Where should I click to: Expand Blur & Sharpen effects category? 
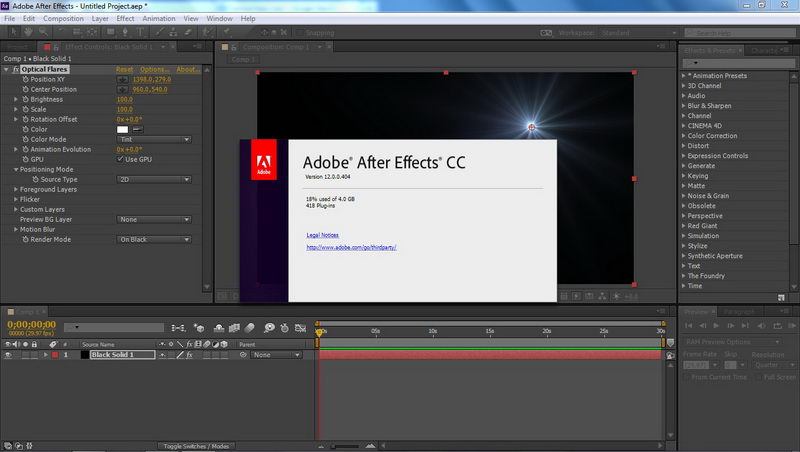coord(684,106)
